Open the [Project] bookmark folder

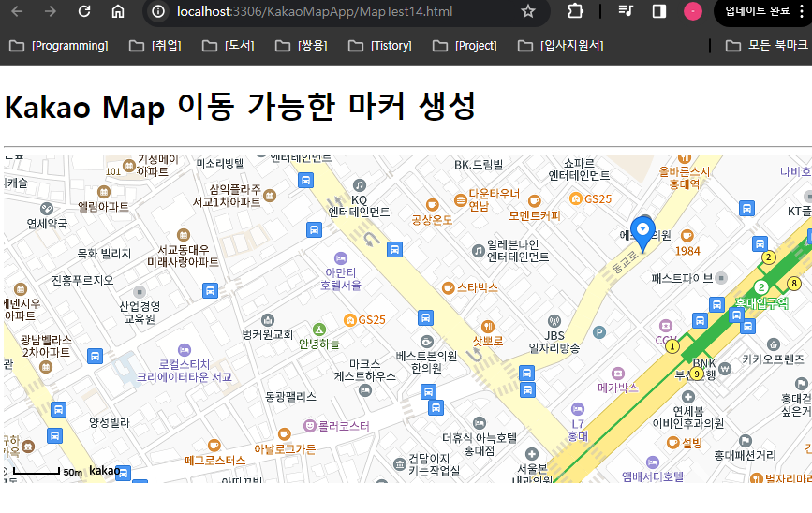coord(465,46)
